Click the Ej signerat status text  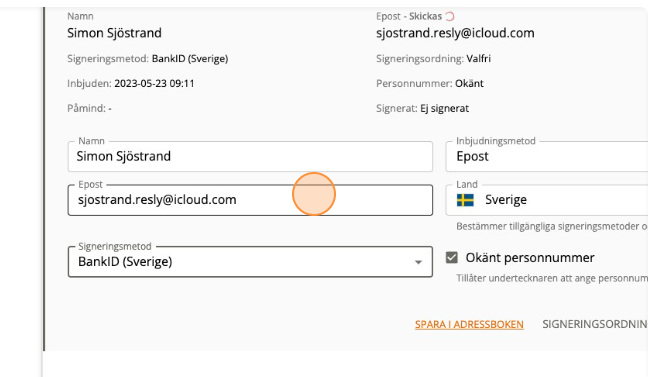[444, 109]
